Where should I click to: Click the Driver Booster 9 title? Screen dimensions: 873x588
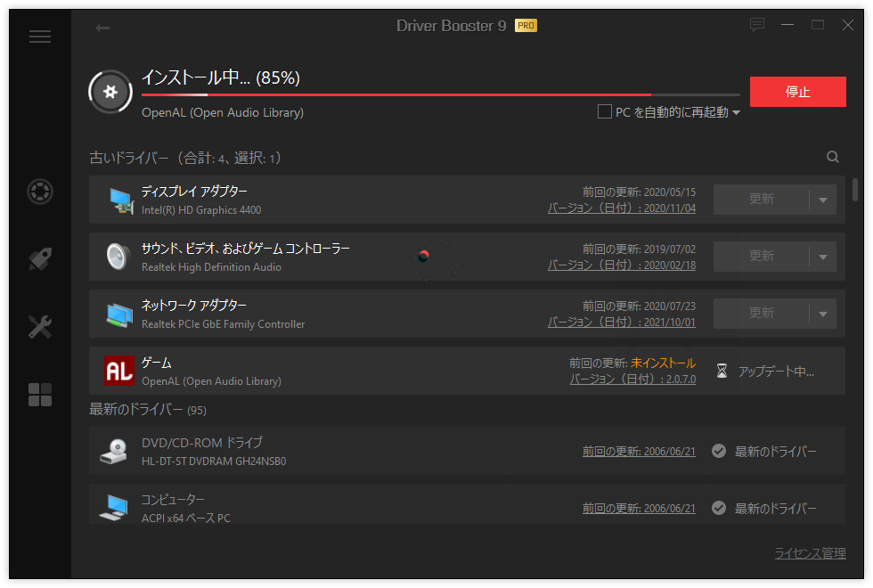click(451, 26)
